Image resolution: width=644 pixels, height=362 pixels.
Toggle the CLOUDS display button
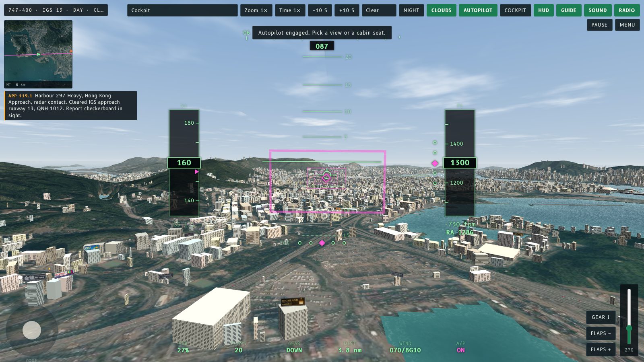(441, 10)
